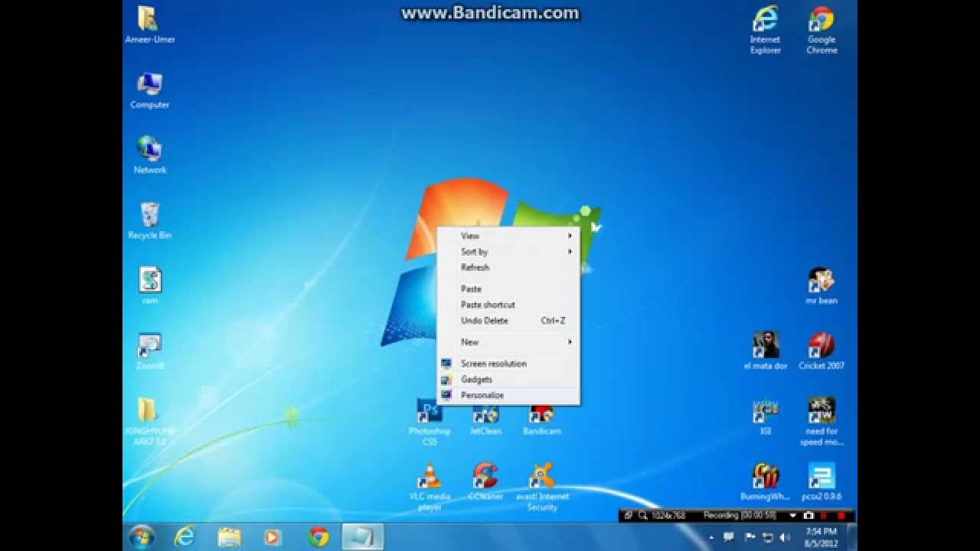980x551 pixels.
Task: Open the Ameer-Umer folder icon
Action: pyautogui.click(x=149, y=24)
